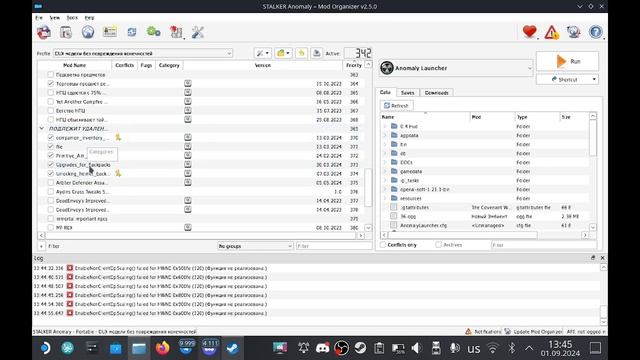The height and width of the screenshot is (360, 640).
Task: Sort by the Priority column header
Action: click(x=353, y=65)
